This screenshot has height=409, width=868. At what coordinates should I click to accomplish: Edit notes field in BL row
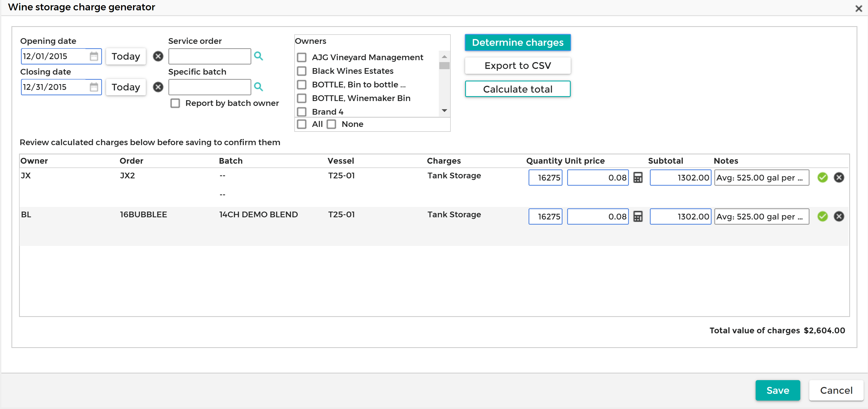coord(762,216)
